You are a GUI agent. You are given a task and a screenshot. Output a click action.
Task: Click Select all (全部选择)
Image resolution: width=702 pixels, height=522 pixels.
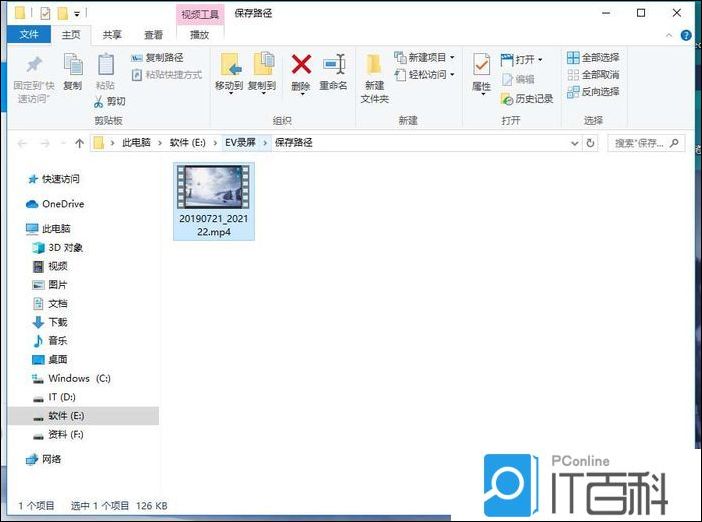(x=593, y=57)
